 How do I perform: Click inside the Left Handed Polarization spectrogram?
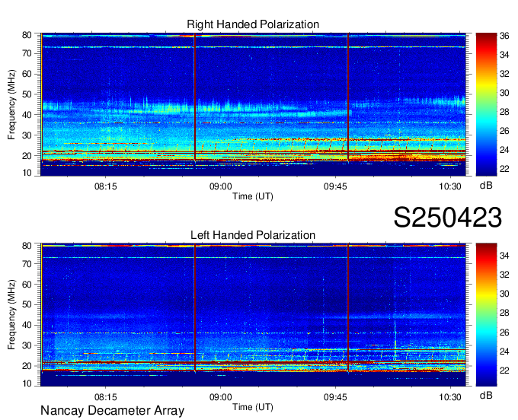pos(254,315)
